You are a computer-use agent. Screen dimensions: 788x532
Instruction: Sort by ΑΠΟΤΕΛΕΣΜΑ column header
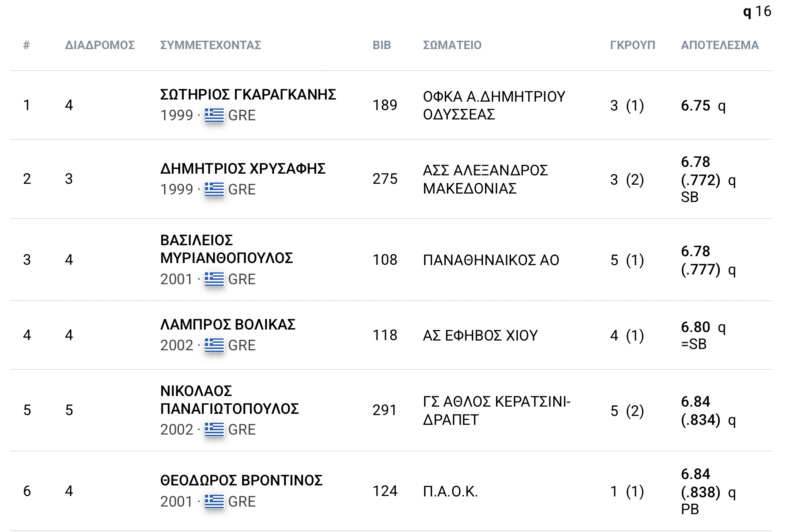[720, 45]
